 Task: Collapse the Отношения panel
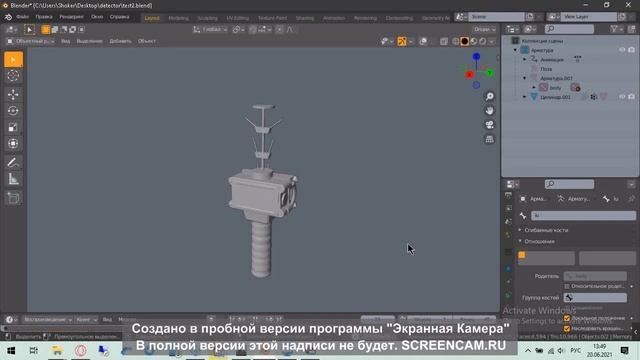520,241
